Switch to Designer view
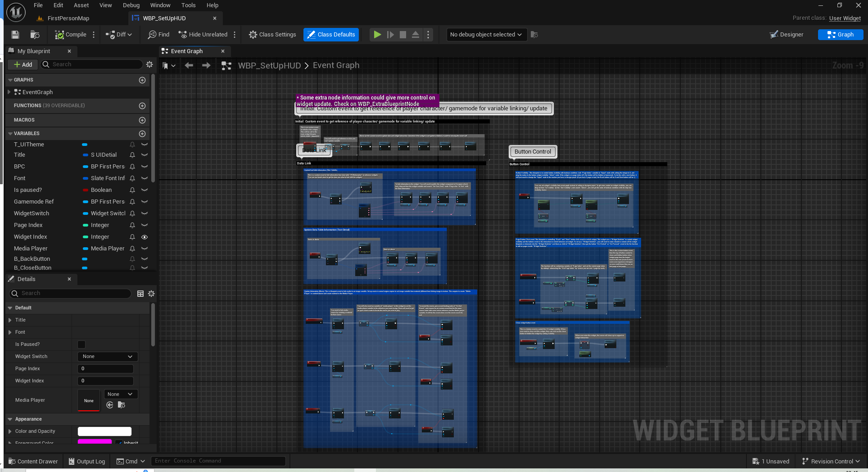This screenshot has width=868, height=472. point(787,35)
